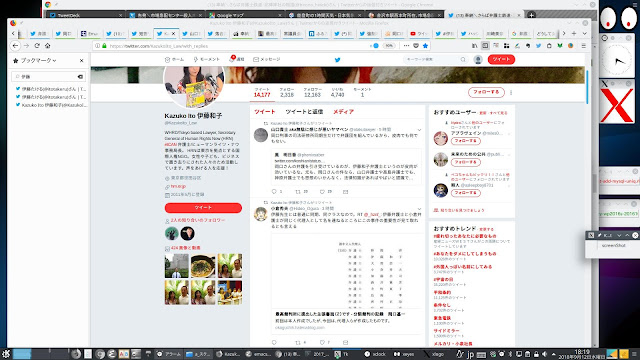Open the trend #外国人っぽい名前にしてみる
640x360 pixels.
[x=463, y=267]
